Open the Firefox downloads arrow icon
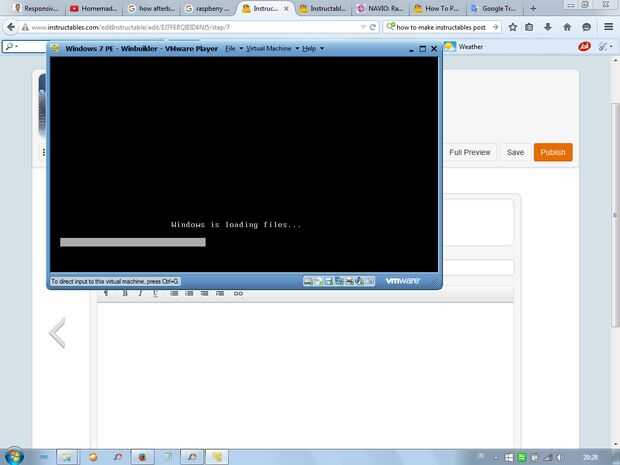 pos(548,27)
